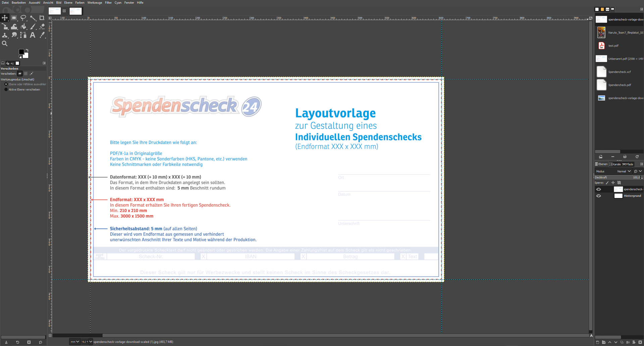Restore tool preset in tool options

tap(17, 342)
